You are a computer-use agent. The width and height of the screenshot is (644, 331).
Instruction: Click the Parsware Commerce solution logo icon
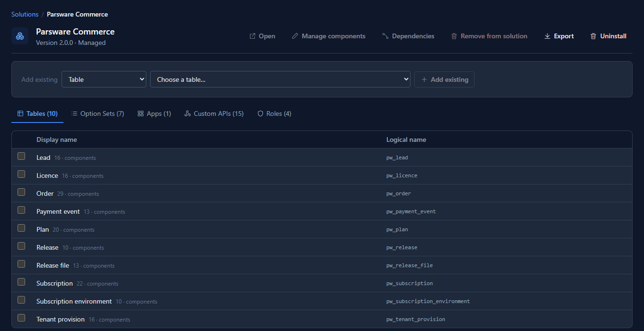(x=20, y=36)
